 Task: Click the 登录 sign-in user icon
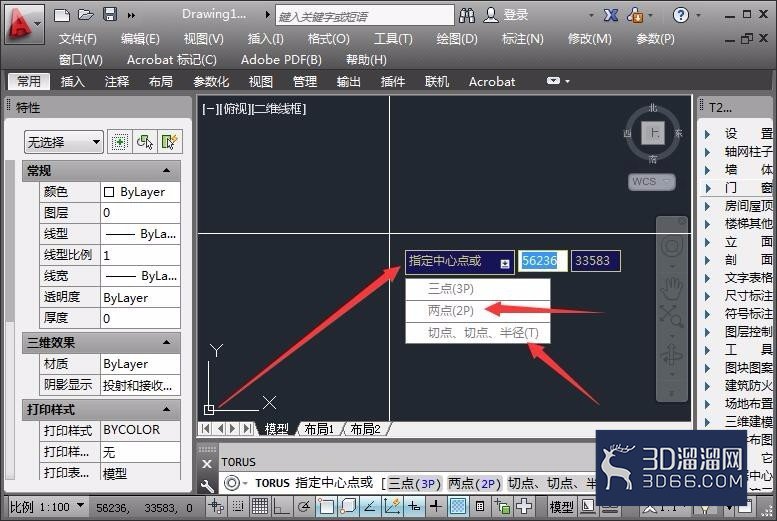click(x=491, y=15)
